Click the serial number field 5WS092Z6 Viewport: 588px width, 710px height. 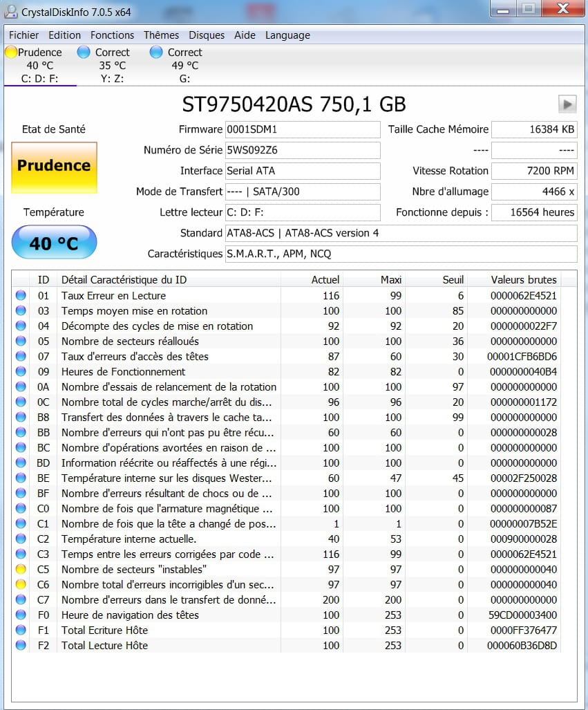point(302,150)
